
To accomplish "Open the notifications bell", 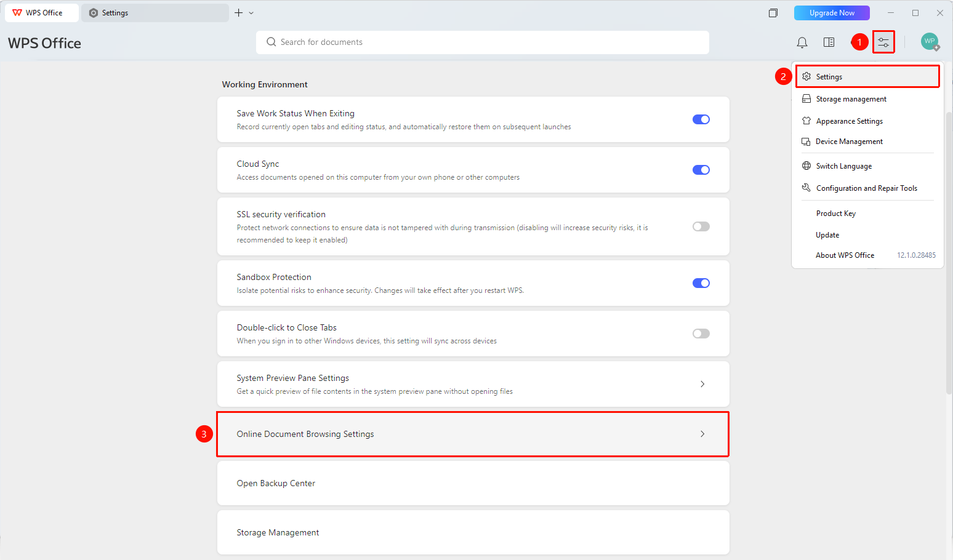I will click(802, 42).
